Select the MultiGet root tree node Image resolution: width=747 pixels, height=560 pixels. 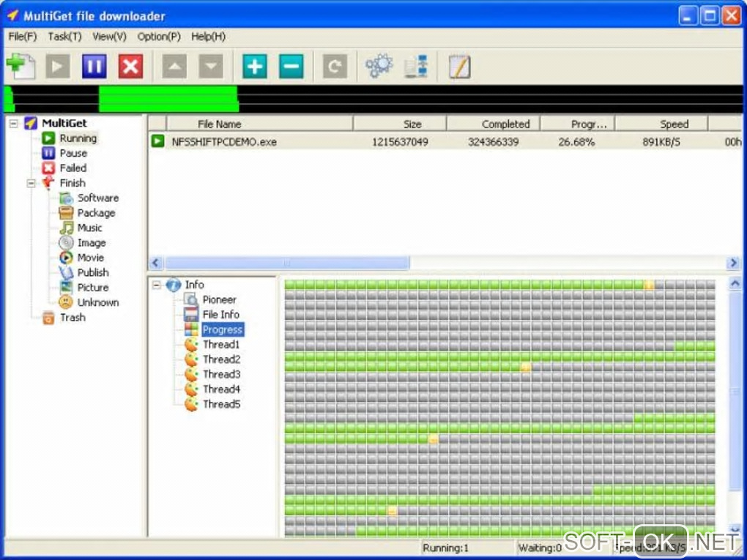coord(64,123)
